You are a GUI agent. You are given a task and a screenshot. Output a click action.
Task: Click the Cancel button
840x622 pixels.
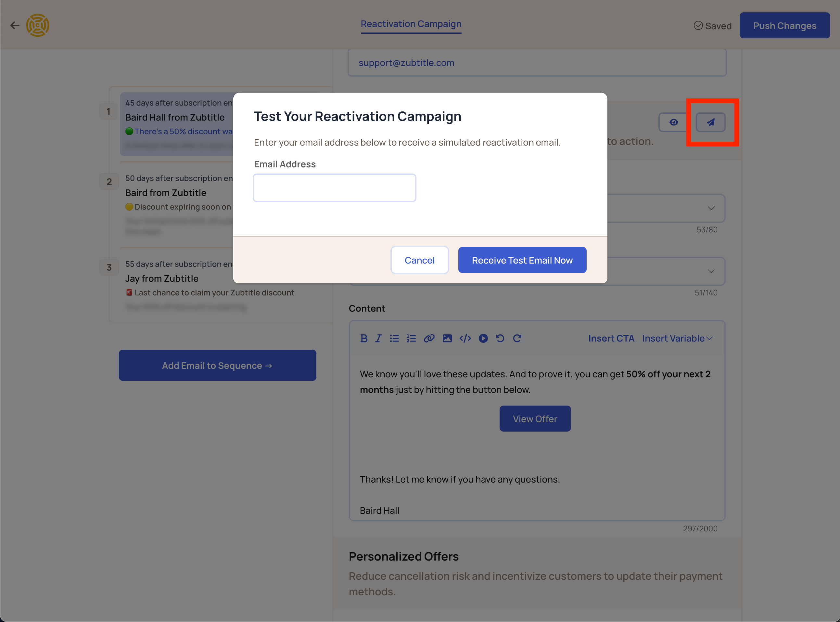419,259
